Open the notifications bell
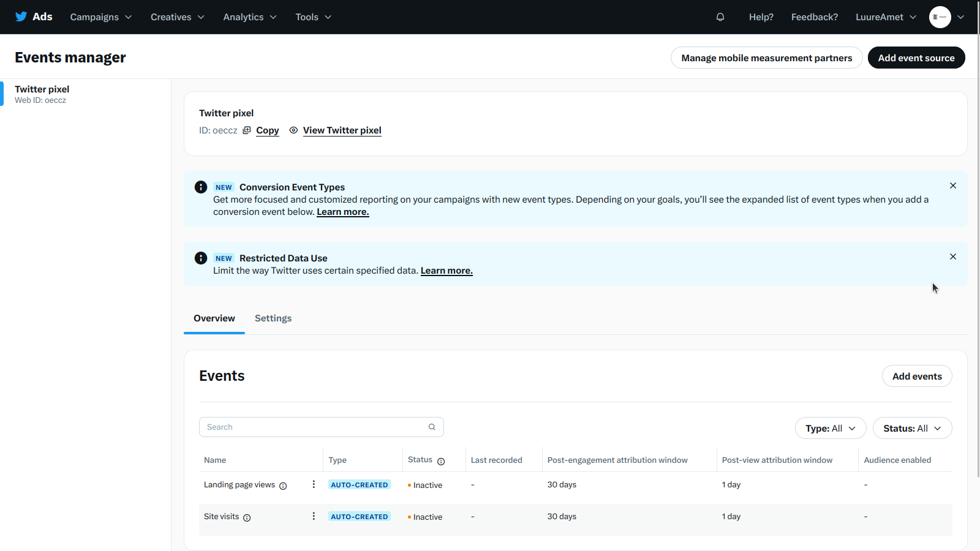 pyautogui.click(x=720, y=17)
